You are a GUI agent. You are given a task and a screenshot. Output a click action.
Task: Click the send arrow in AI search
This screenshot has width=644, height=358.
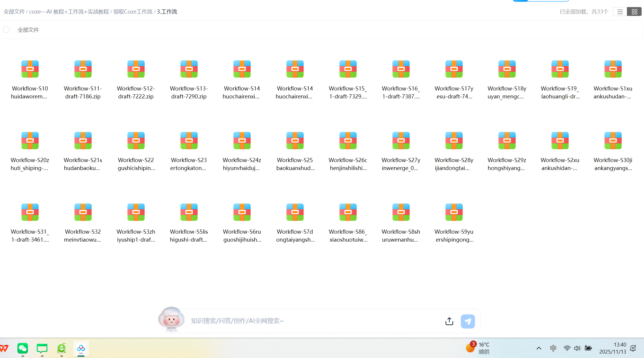pyautogui.click(x=468, y=321)
